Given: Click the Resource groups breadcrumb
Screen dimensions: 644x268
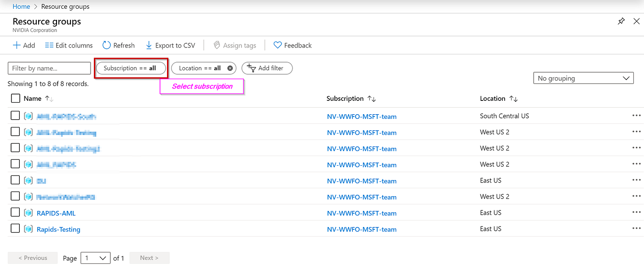Looking at the screenshot, I should (x=65, y=6).
